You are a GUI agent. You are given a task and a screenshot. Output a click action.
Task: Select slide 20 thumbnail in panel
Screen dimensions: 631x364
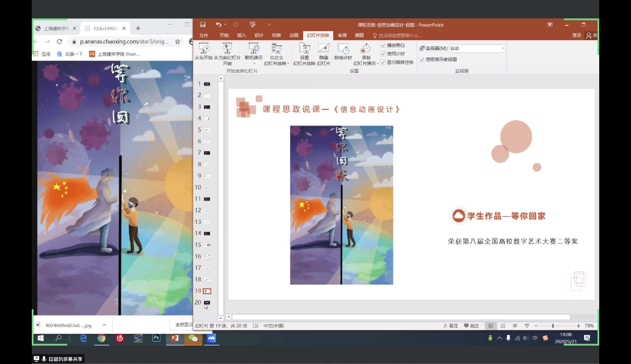(207, 302)
